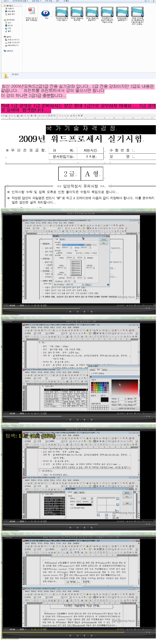Open video 제4장쪽테두리,글상자,제목,선치
The image size is (159, 644).
click(x=107, y=15)
